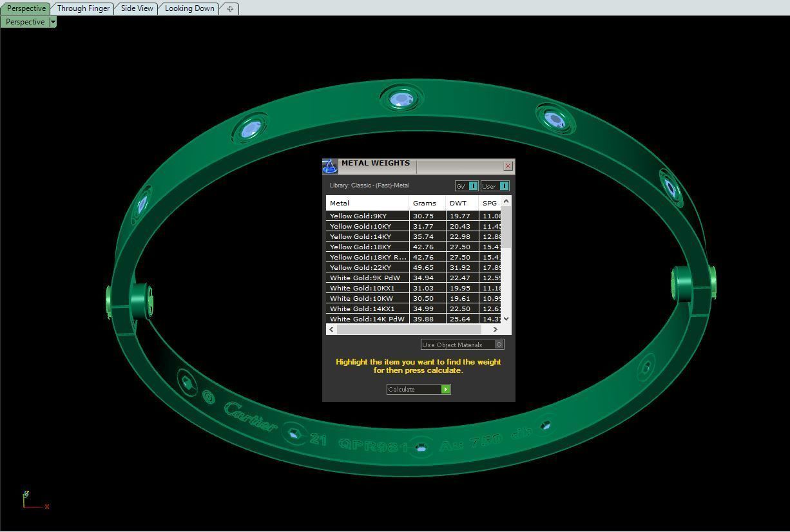Select the White Gold:14K PdW row
The height and width of the screenshot is (532, 790).
click(x=413, y=319)
